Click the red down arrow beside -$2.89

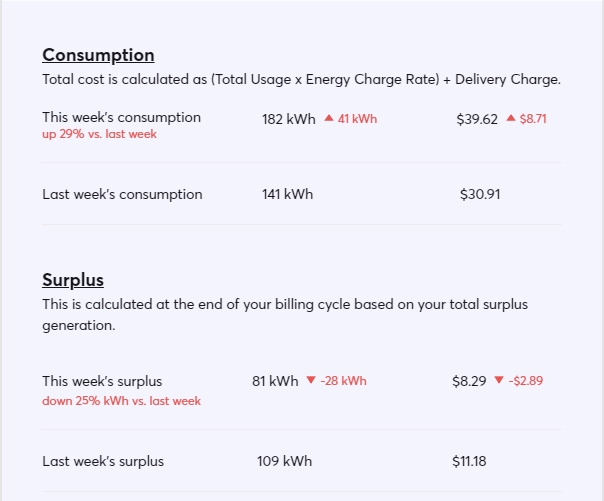(499, 380)
